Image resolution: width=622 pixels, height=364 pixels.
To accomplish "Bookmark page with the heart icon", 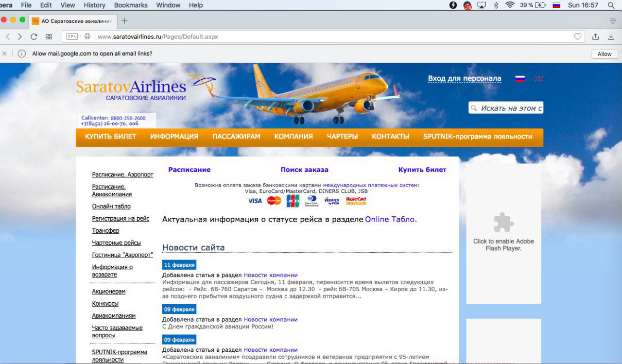I will click(578, 36).
